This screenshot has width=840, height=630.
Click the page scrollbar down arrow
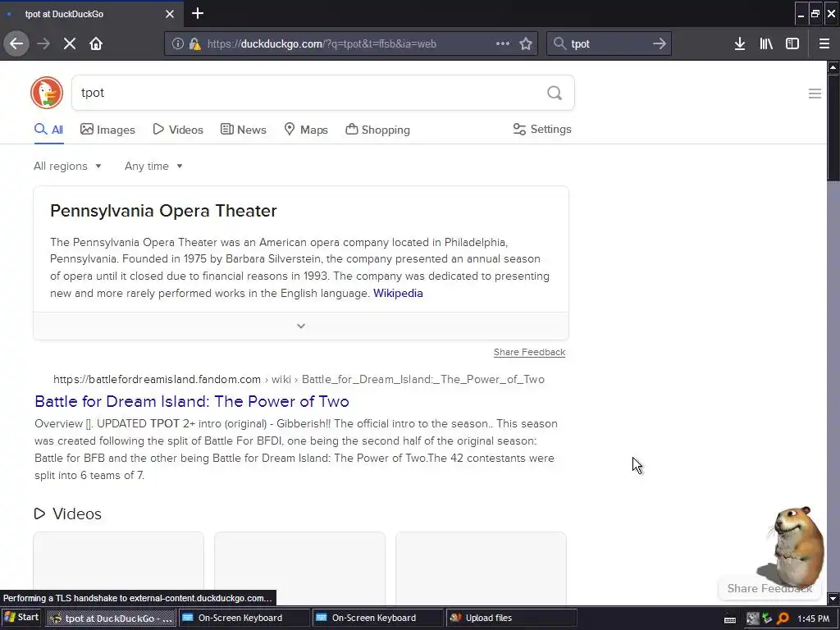[x=833, y=598]
